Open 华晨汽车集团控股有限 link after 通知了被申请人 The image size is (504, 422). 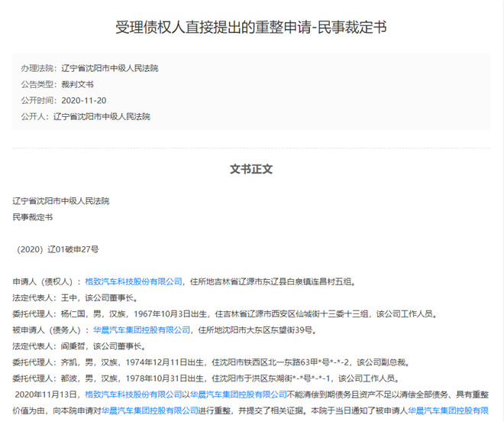coord(448,411)
